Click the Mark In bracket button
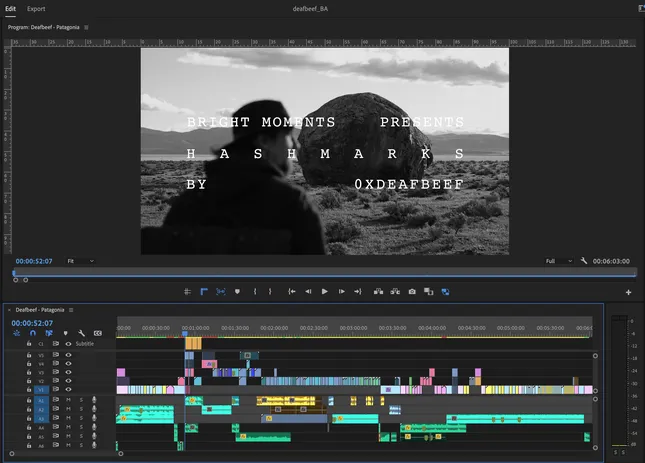The width and height of the screenshot is (645, 463). click(x=255, y=292)
